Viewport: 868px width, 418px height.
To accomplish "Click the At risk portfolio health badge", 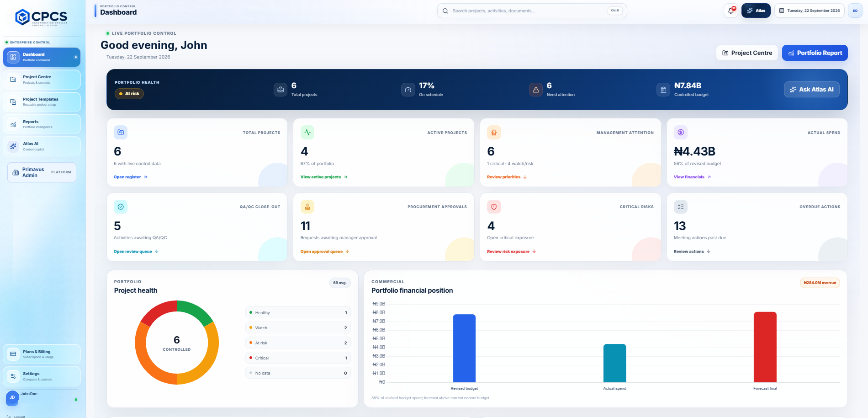I will (129, 94).
